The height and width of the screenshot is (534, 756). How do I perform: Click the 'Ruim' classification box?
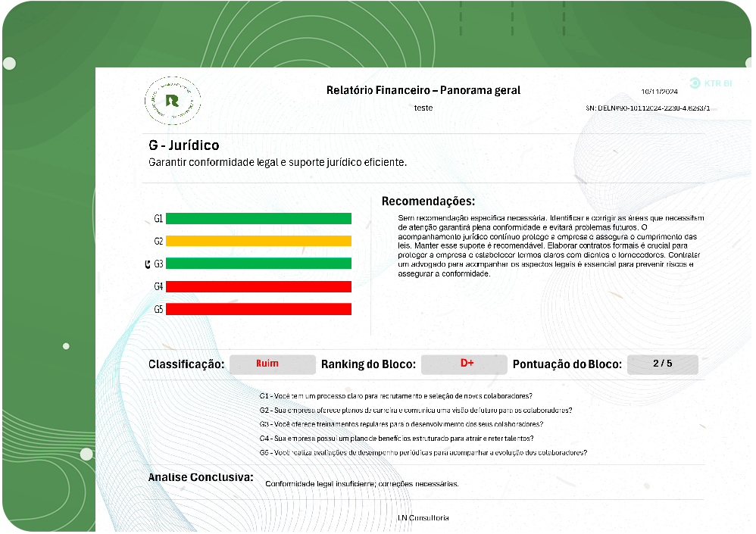coord(273,364)
